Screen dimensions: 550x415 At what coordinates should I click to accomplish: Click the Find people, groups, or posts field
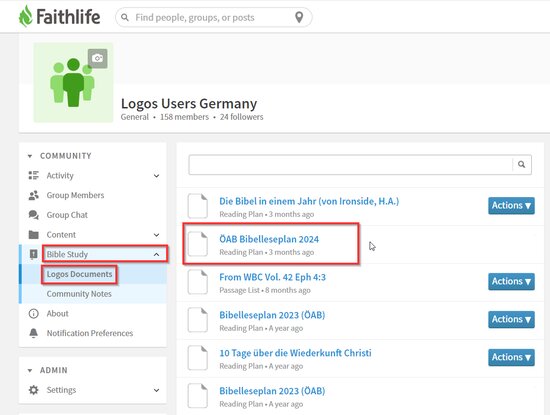click(x=213, y=17)
